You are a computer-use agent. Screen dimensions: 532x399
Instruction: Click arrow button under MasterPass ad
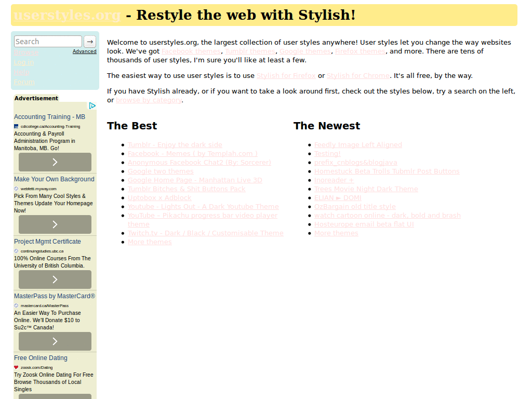click(x=55, y=341)
